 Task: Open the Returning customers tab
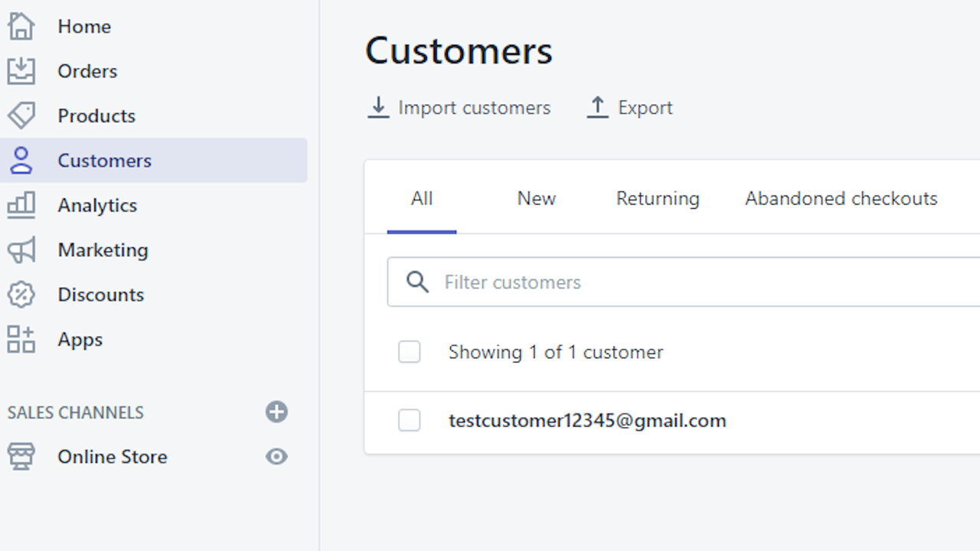point(657,198)
